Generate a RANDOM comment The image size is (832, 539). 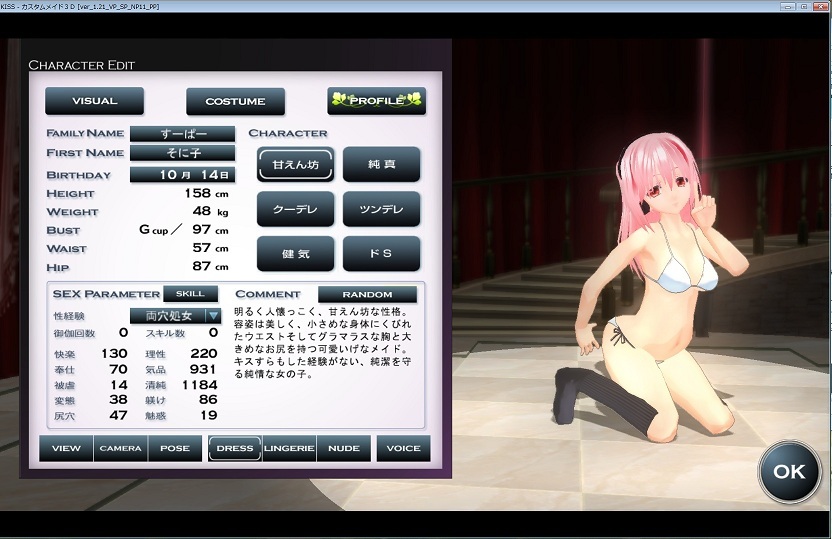(367, 294)
